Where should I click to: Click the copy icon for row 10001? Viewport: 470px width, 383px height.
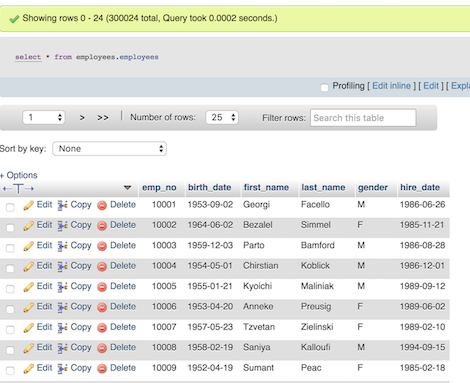(x=62, y=205)
